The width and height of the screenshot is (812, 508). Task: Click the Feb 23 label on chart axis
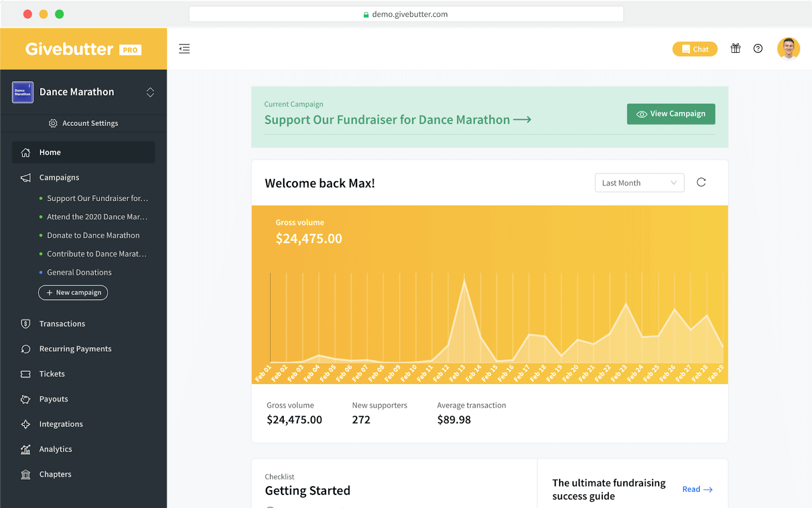tap(619, 373)
